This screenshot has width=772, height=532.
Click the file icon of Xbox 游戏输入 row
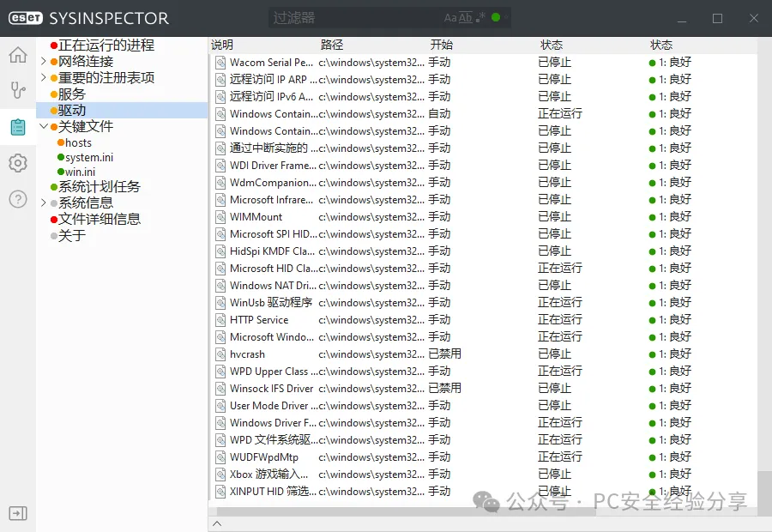[220, 475]
